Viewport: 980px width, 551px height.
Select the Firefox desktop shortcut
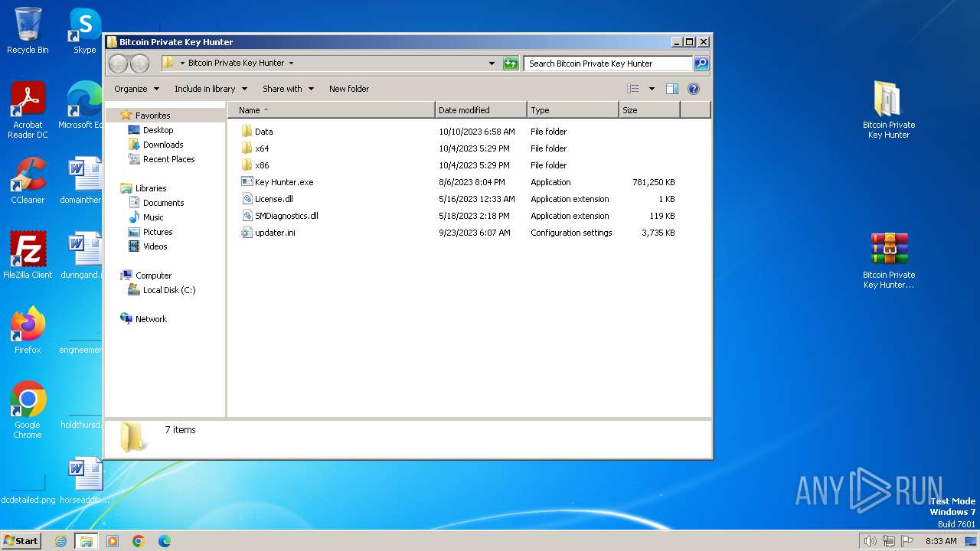[x=28, y=330]
